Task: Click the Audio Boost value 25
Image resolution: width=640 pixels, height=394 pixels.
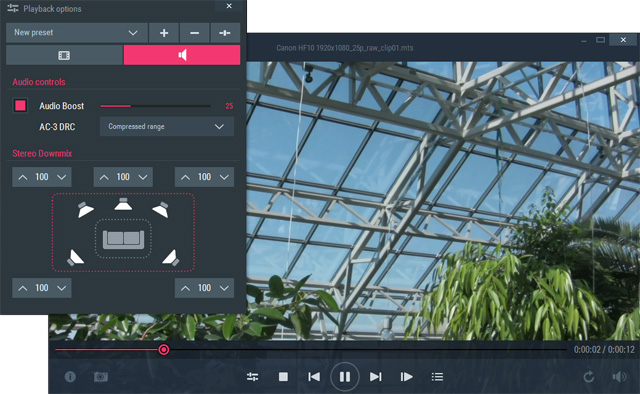Action: tap(229, 106)
